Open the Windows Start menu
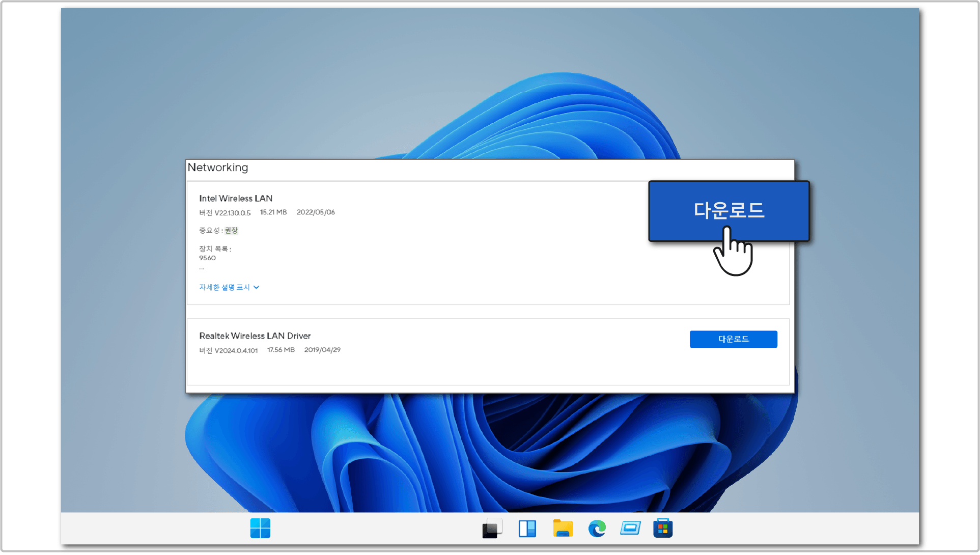This screenshot has height=555, width=980. tap(260, 528)
